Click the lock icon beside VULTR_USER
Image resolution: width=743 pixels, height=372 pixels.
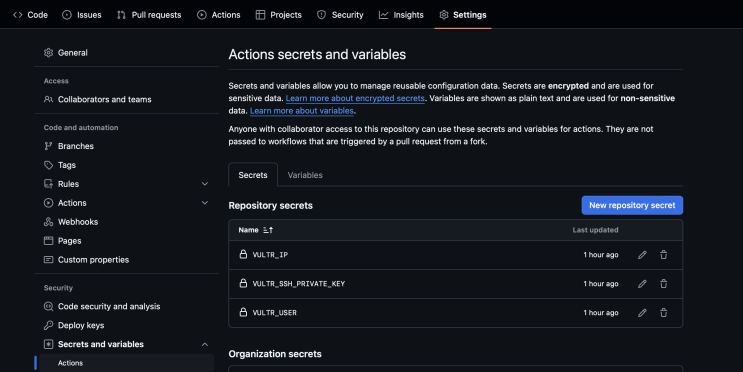[x=243, y=312]
